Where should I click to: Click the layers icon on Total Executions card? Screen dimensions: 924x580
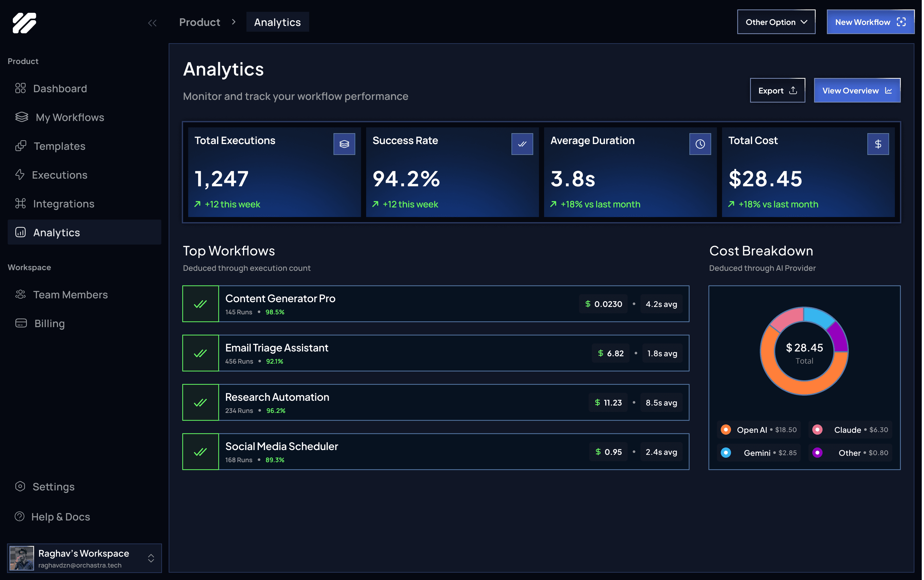344,144
